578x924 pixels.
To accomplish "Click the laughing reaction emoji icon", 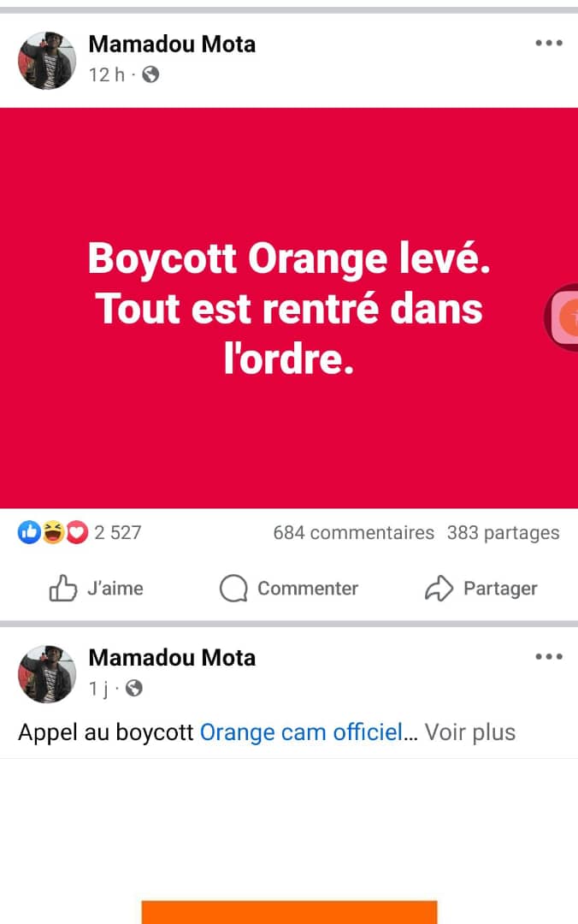I will [53, 533].
